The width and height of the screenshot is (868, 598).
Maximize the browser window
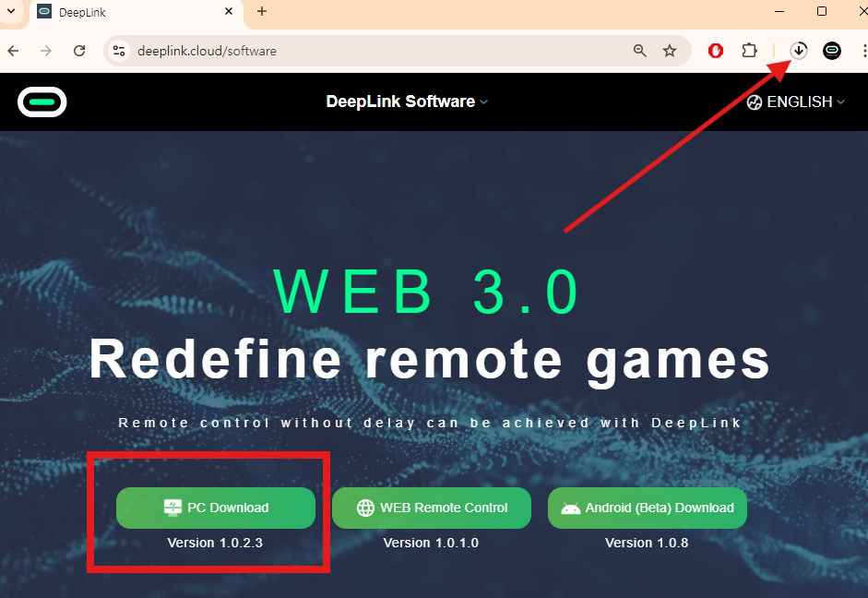(x=822, y=11)
